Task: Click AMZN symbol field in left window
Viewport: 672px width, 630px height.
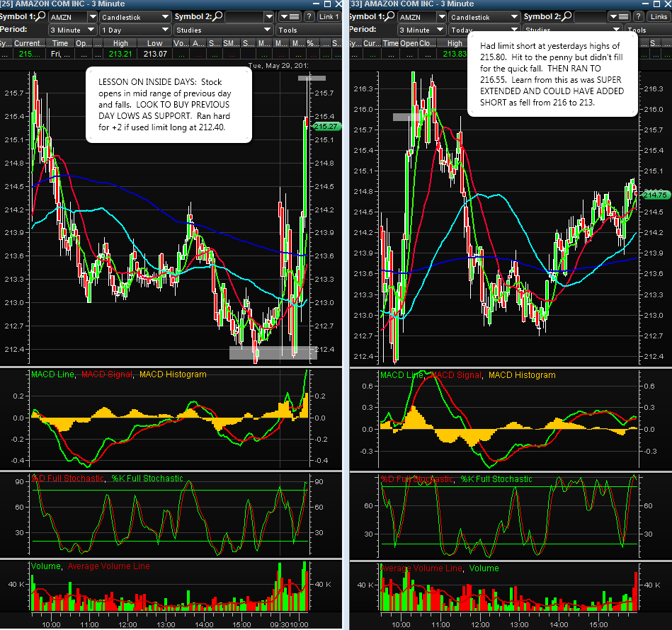Action: coord(68,17)
